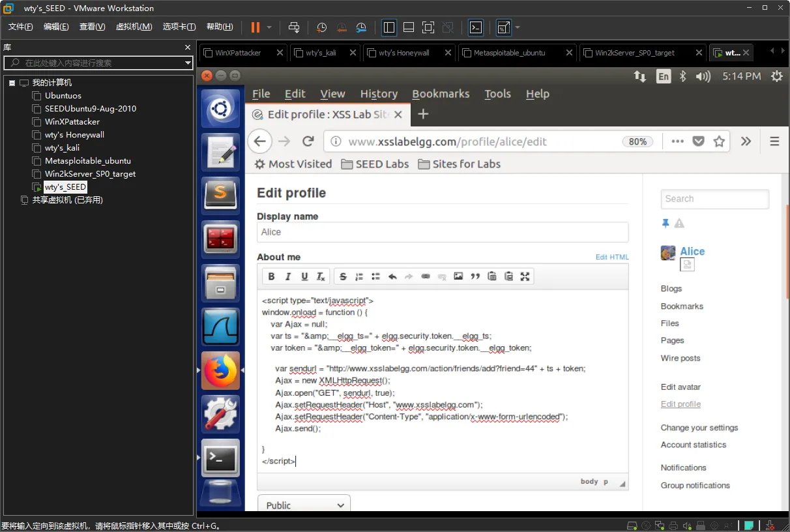Image resolution: width=790 pixels, height=532 pixels.
Task: Open Firefox Bookmarks menu
Action: (441, 94)
